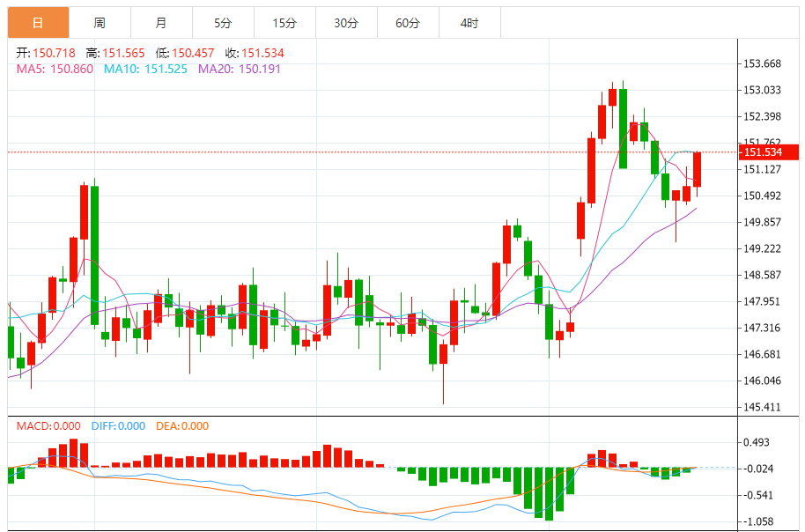
Task: Click the 150.492 price axis label
Action: coord(763,196)
